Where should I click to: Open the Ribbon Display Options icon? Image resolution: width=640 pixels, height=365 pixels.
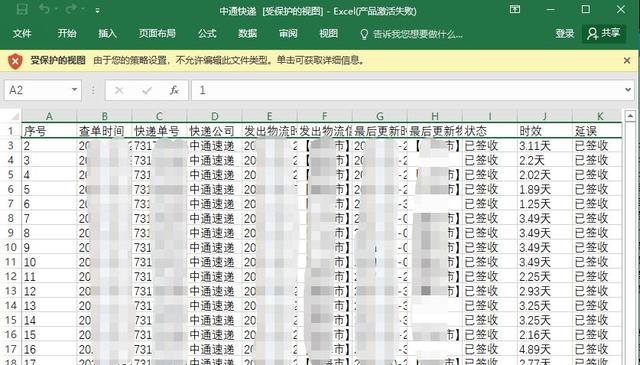pos(515,9)
